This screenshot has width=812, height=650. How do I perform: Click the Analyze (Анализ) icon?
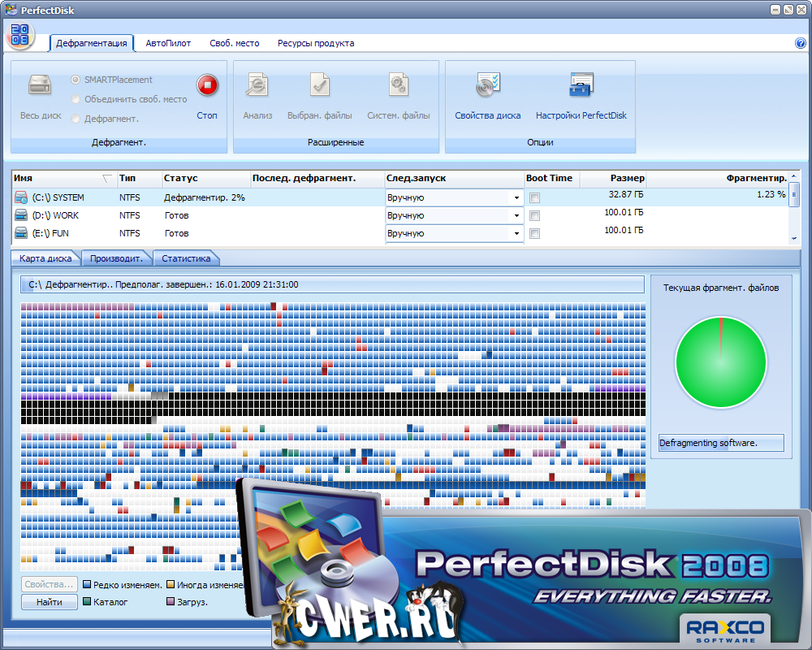257,85
